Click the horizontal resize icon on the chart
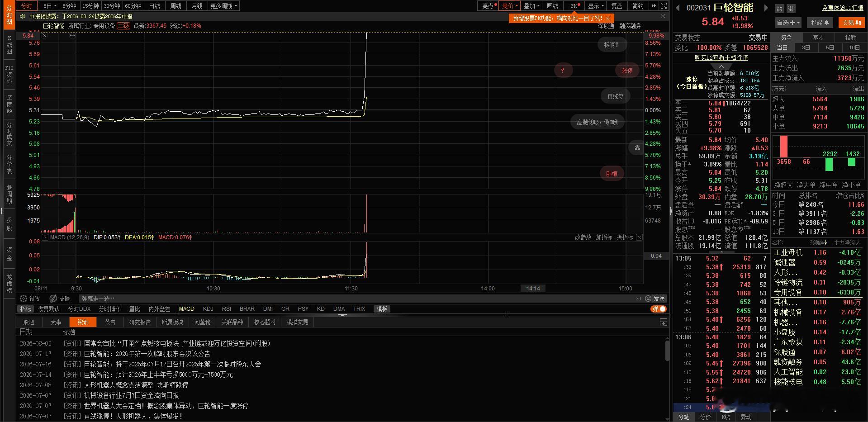The image size is (868, 422). 72,36
